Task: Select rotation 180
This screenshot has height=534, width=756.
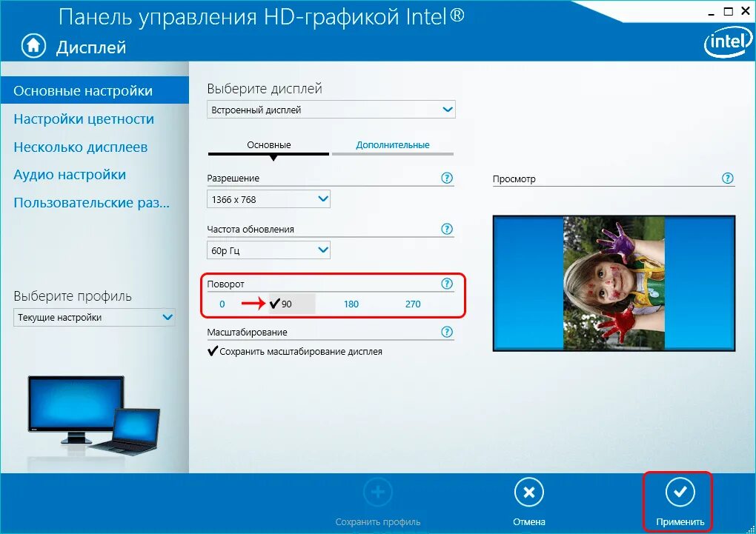Action: pos(351,304)
